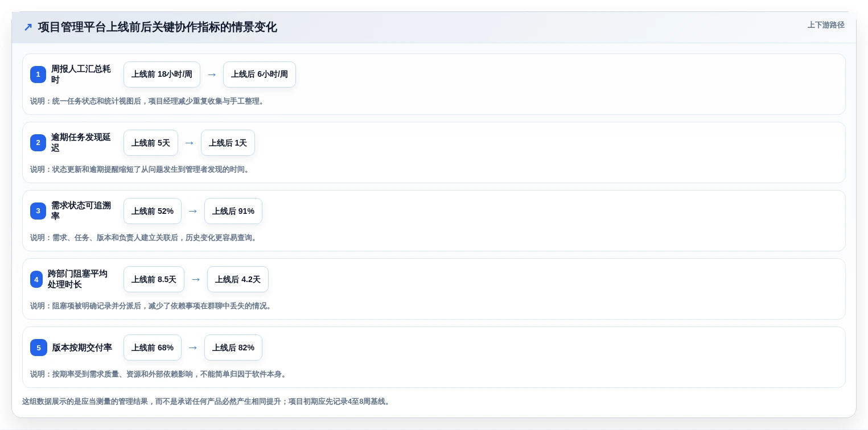The image size is (868, 430).
Task: Click the 上线前 5天 chip
Action: tap(151, 143)
